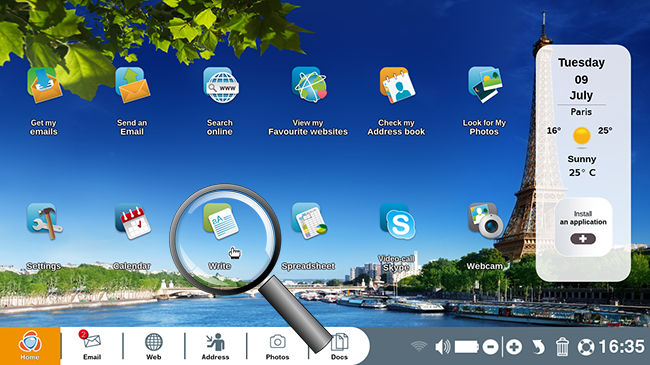The height and width of the screenshot is (365, 650).
Task: Open the Write document app
Action: 221,221
